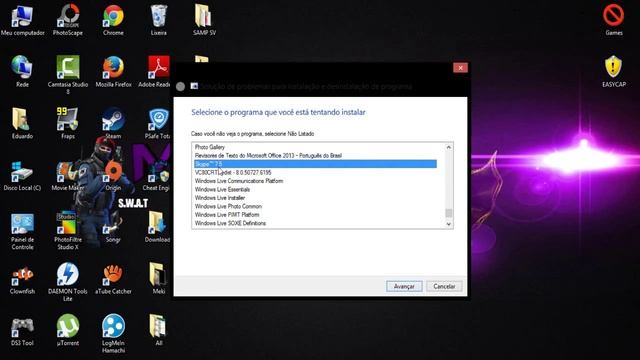The height and width of the screenshot is (360, 640).
Task: Open the Meki folder
Action: 158,280
